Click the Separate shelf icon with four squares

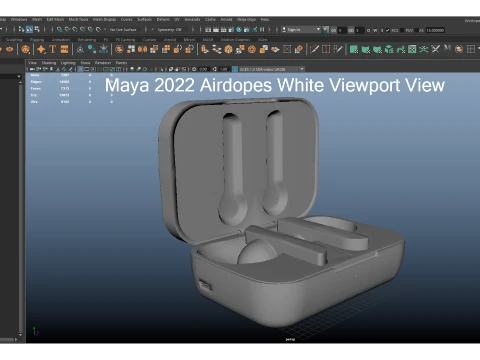coord(131,49)
